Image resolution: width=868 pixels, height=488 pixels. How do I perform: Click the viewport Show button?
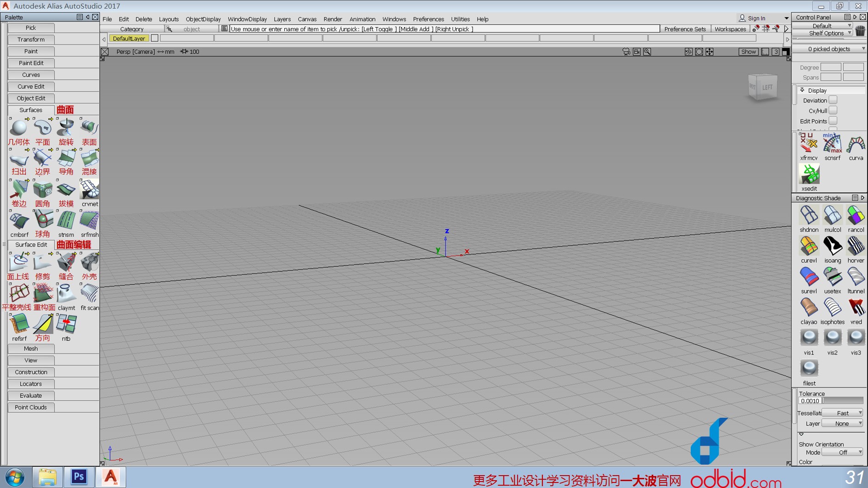748,51
